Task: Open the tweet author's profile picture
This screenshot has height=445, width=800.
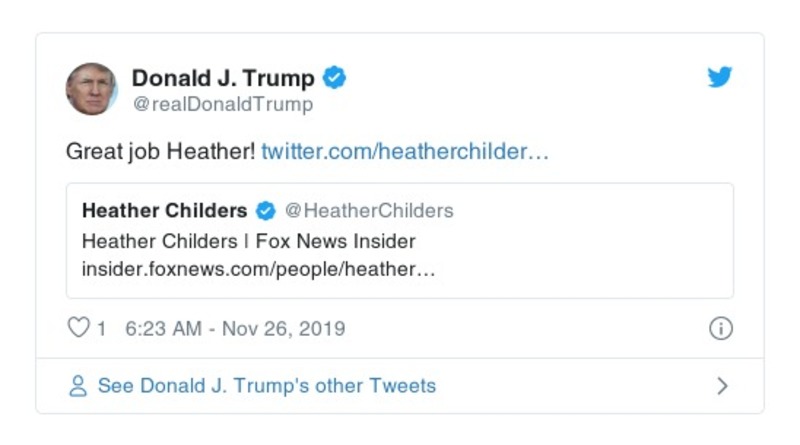Action: point(92,88)
